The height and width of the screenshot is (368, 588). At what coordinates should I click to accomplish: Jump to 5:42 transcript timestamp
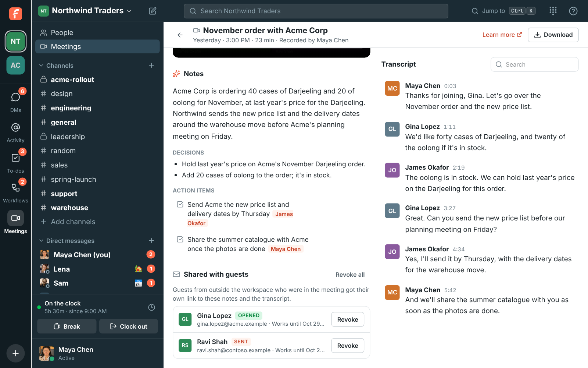(450, 290)
